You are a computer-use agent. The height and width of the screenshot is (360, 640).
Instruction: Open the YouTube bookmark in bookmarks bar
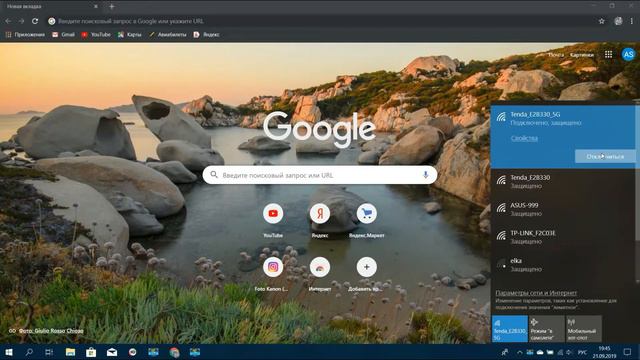(96, 35)
